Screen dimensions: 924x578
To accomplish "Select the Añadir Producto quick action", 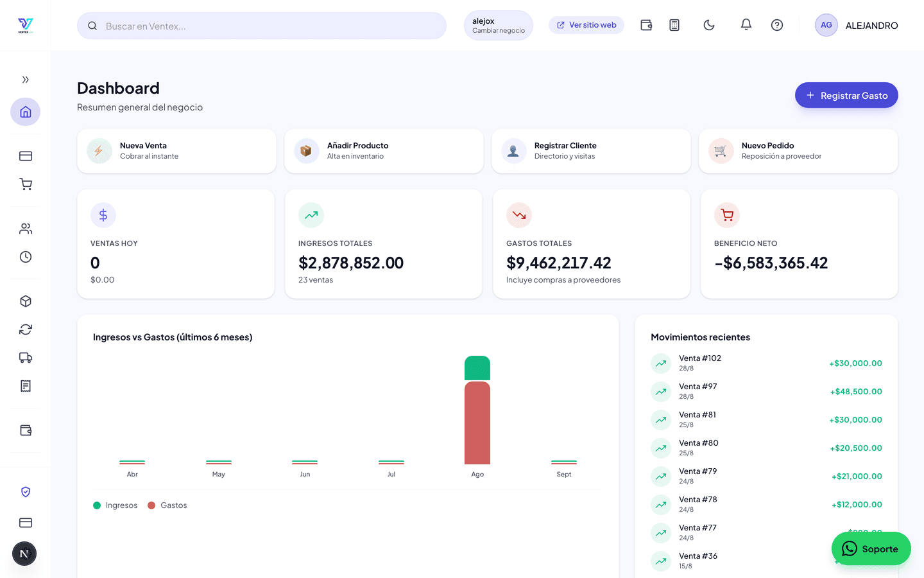I will pyautogui.click(x=384, y=151).
